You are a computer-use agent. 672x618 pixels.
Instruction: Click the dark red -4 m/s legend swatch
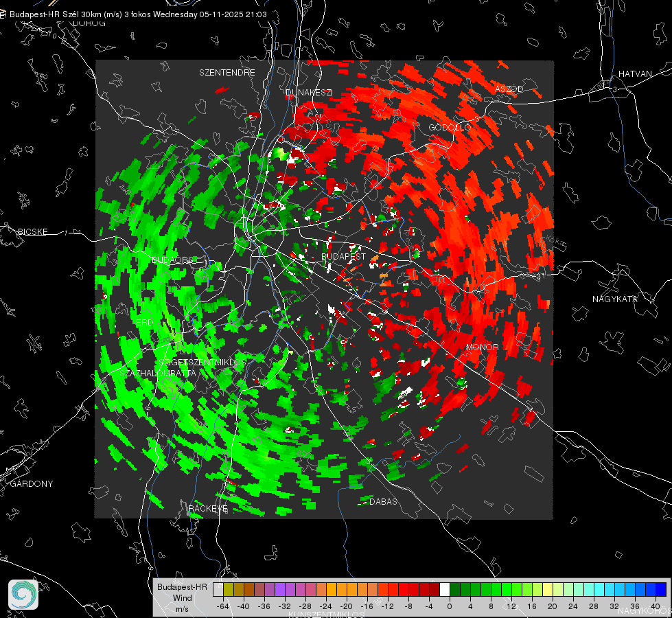pyautogui.click(x=435, y=589)
